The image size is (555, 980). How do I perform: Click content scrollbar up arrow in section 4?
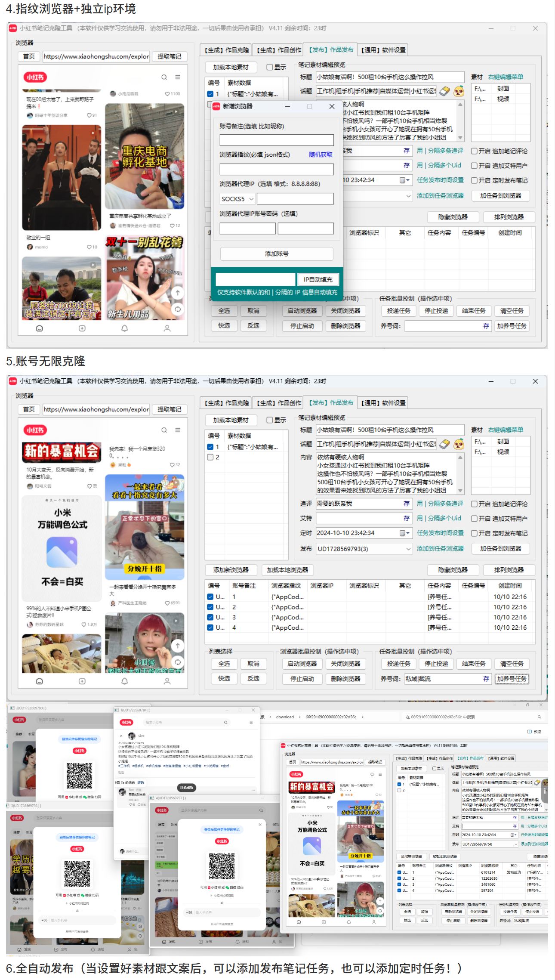pyautogui.click(x=460, y=104)
